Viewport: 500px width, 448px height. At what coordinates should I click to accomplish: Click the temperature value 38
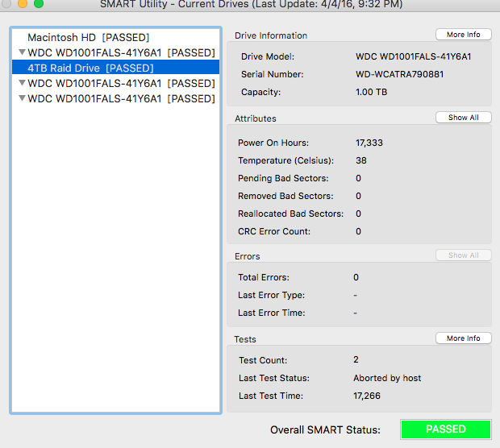tap(361, 160)
